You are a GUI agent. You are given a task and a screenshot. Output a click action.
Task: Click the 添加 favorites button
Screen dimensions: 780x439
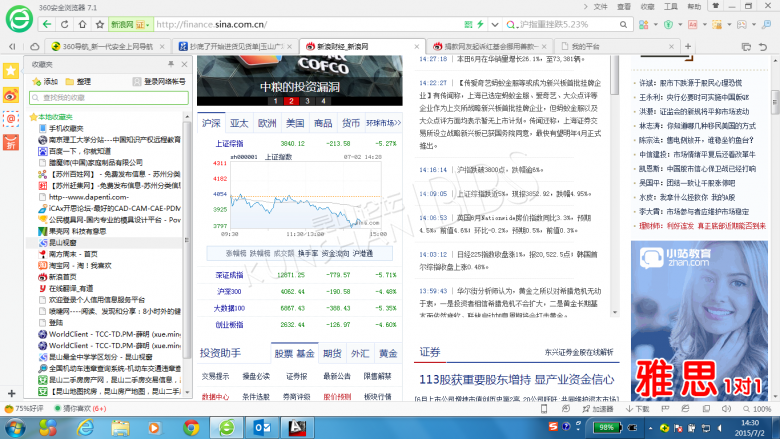(45, 82)
